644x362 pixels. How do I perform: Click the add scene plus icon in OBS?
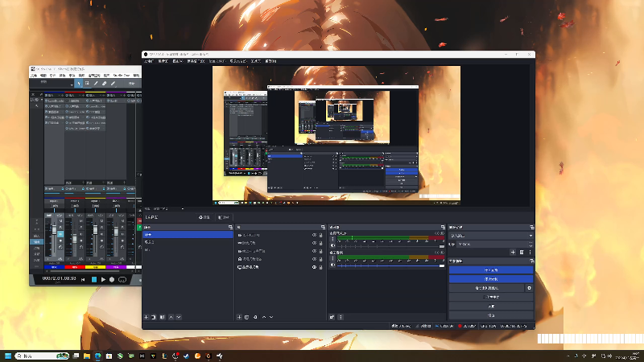click(147, 317)
